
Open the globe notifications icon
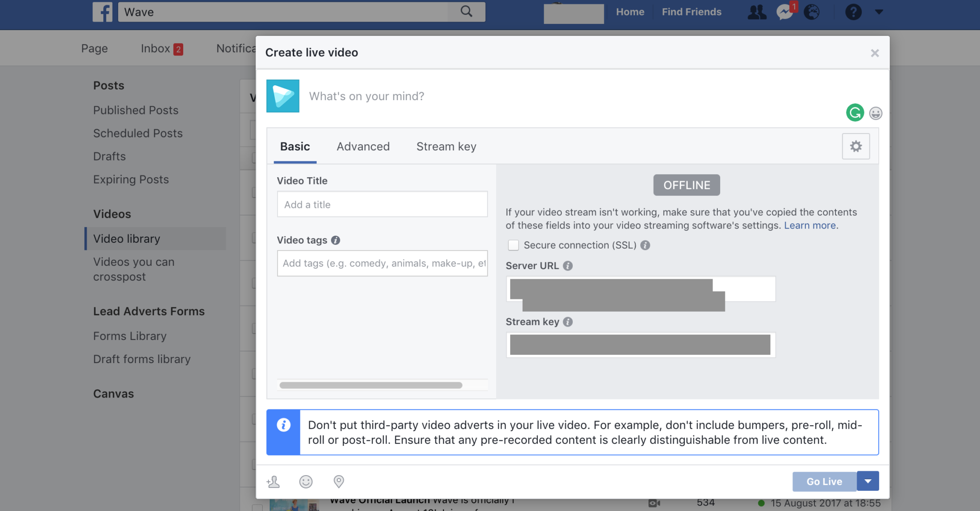coord(812,12)
